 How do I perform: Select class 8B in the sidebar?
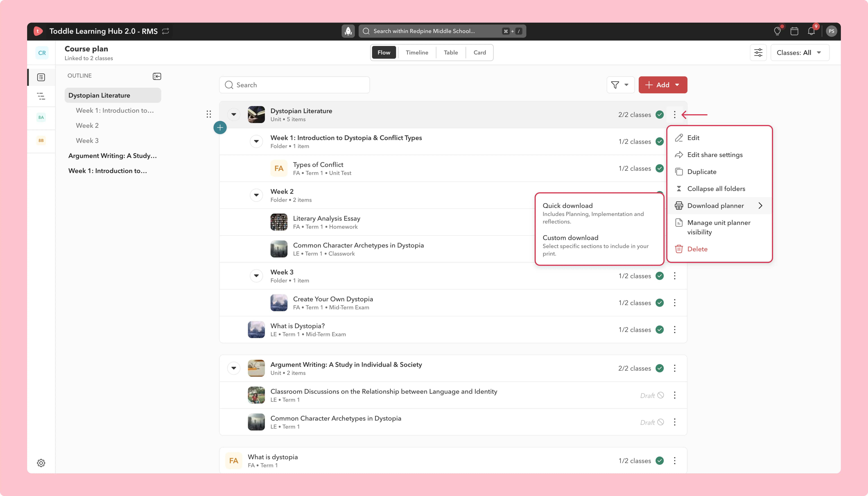[41, 140]
